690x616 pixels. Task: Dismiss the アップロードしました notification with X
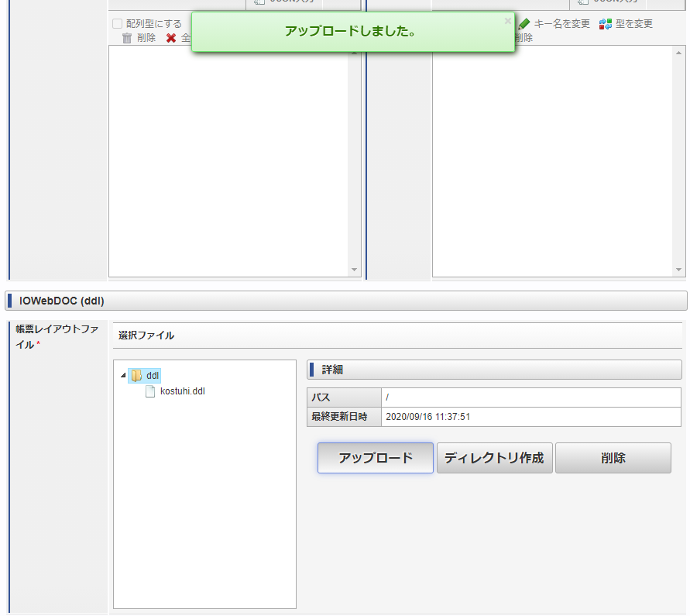click(x=507, y=21)
